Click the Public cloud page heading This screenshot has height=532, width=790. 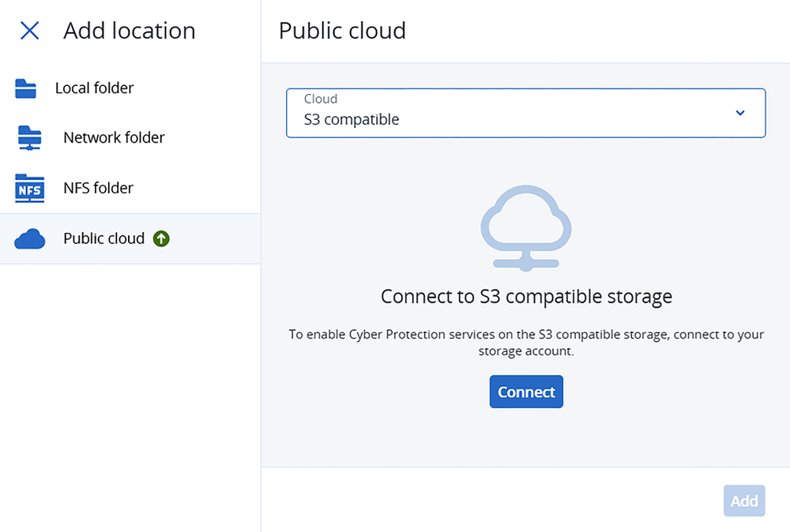[342, 31]
